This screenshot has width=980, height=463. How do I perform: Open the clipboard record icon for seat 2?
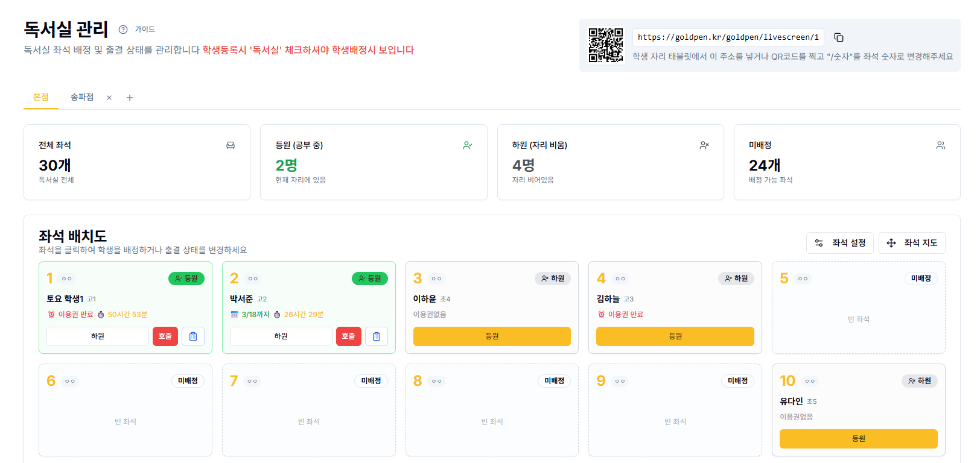377,336
